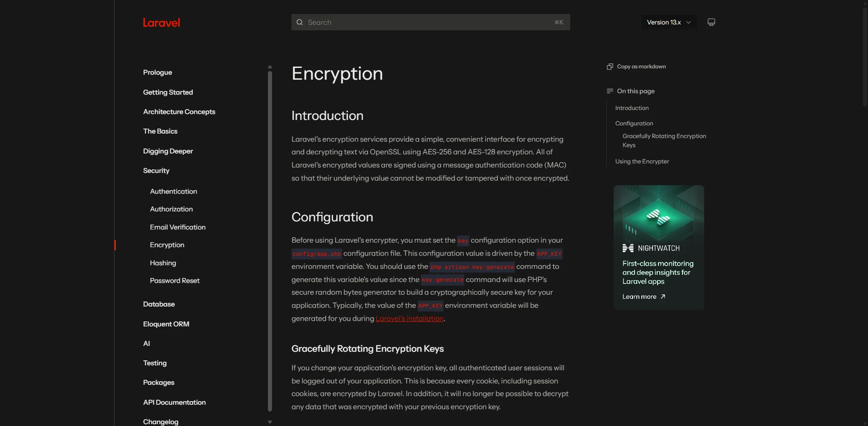Focus the Search input field

430,22
